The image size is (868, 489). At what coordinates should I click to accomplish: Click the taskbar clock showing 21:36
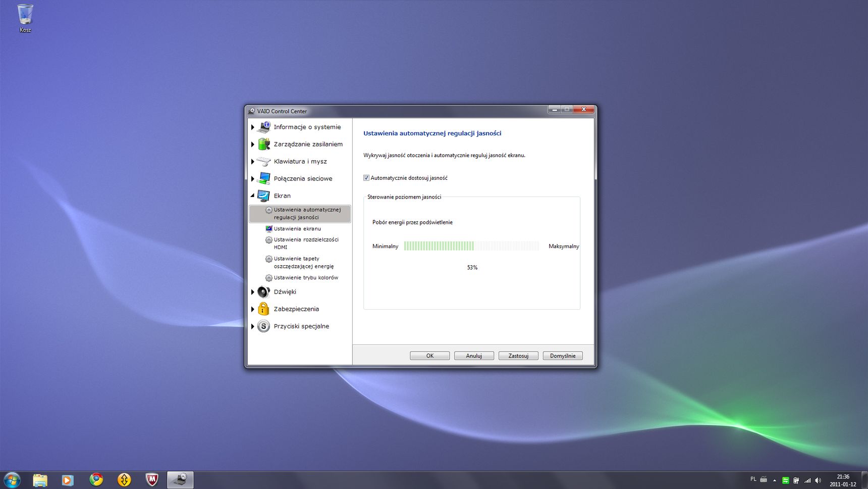coord(843,480)
